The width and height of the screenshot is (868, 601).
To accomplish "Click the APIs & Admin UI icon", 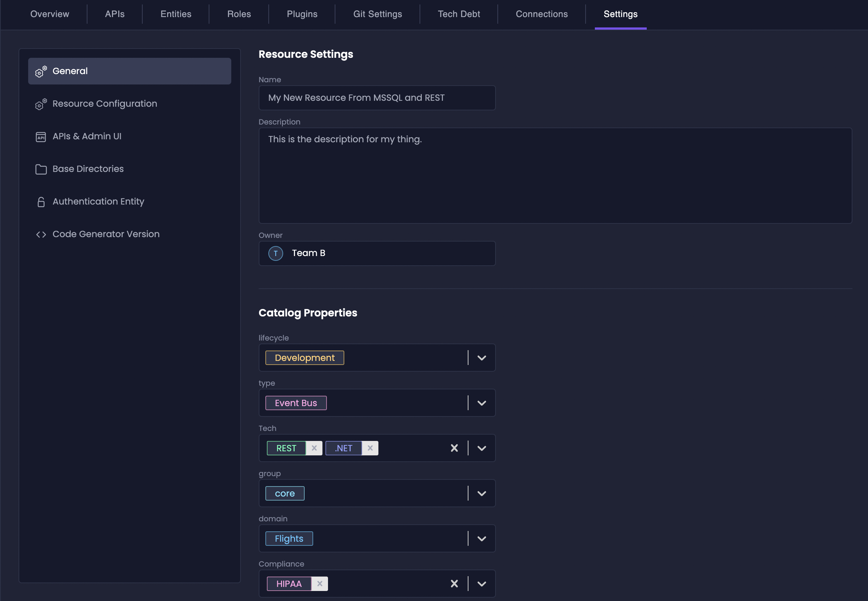I will click(41, 137).
